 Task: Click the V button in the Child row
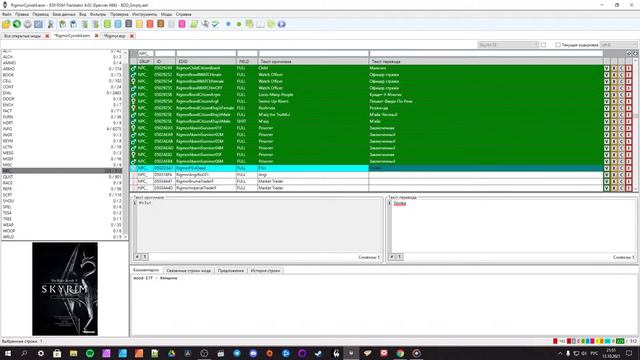[607, 68]
